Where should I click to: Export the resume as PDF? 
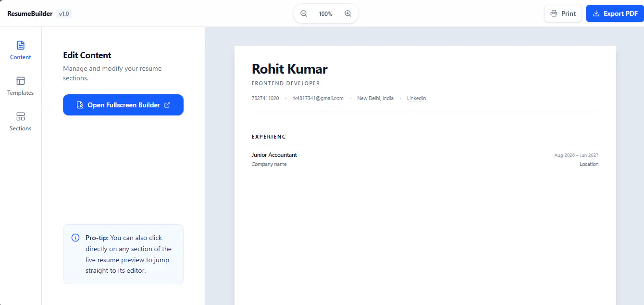[615, 13]
